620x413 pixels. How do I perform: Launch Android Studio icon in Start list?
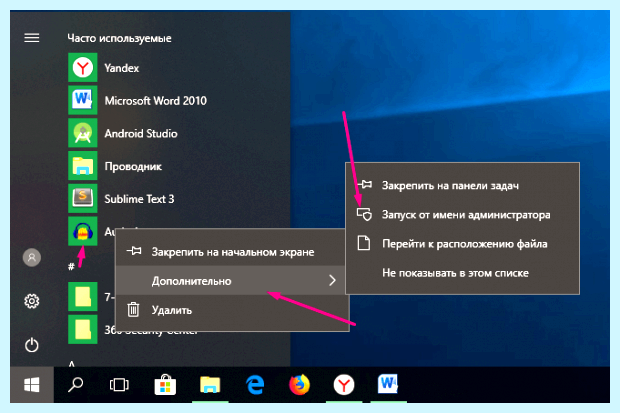(83, 133)
